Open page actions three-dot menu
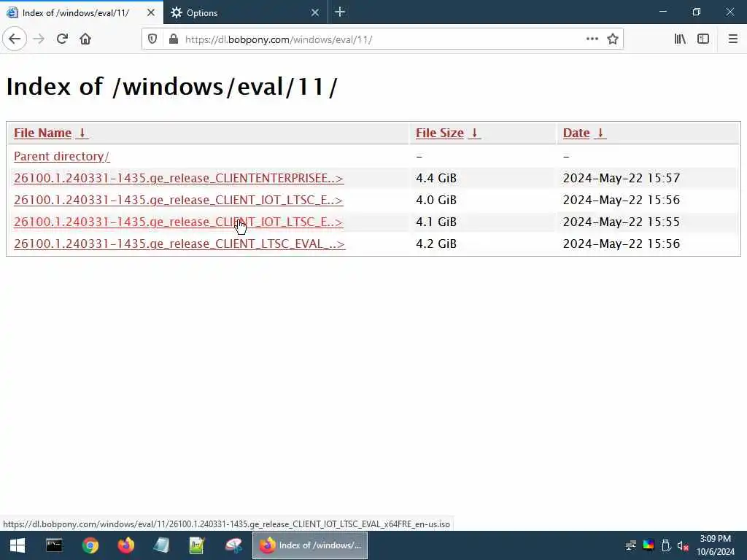The height and width of the screenshot is (560, 747). pyautogui.click(x=592, y=39)
